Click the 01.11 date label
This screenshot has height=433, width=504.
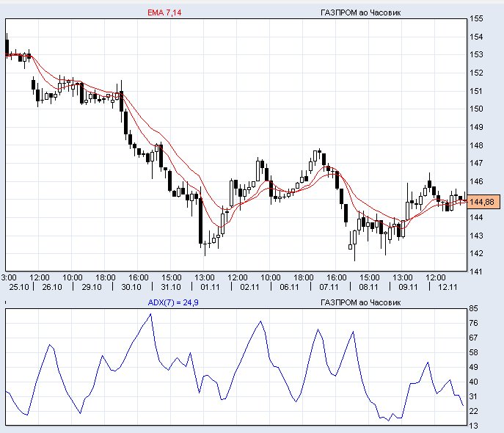point(210,287)
